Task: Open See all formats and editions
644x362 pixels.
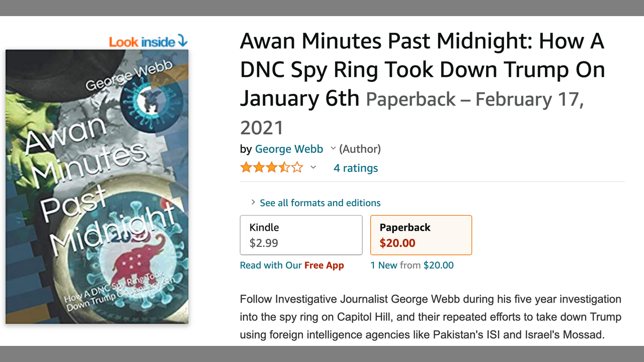Action: click(320, 203)
